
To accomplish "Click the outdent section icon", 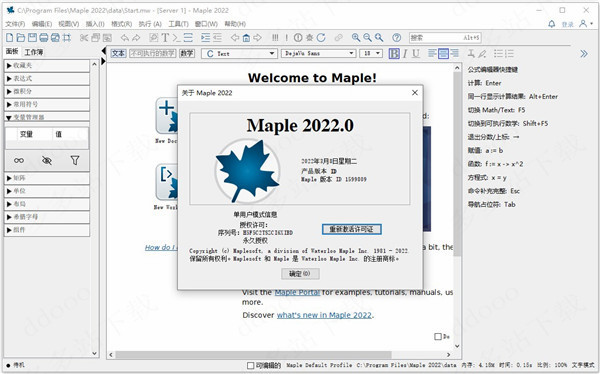I will 217,38.
